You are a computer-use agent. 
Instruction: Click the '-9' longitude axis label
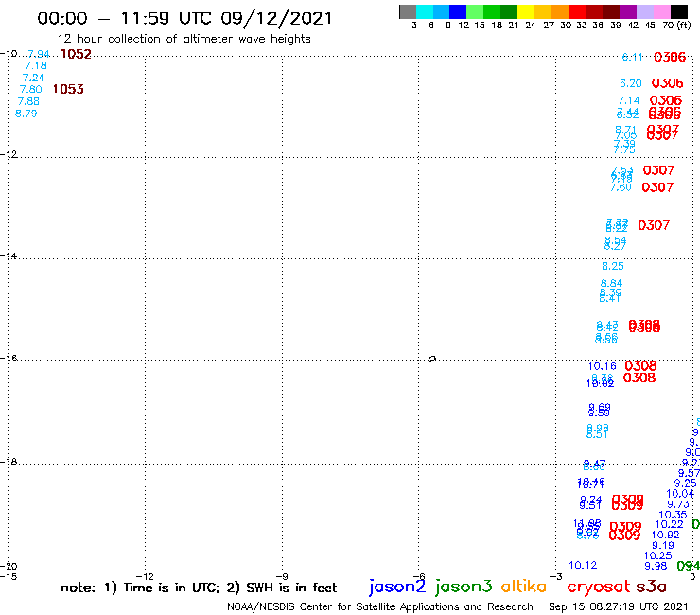click(x=282, y=576)
